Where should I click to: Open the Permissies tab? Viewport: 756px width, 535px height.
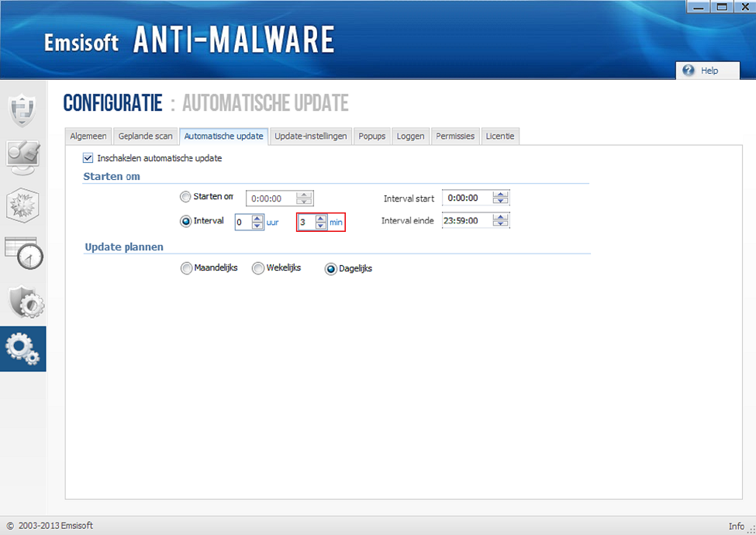tap(455, 136)
